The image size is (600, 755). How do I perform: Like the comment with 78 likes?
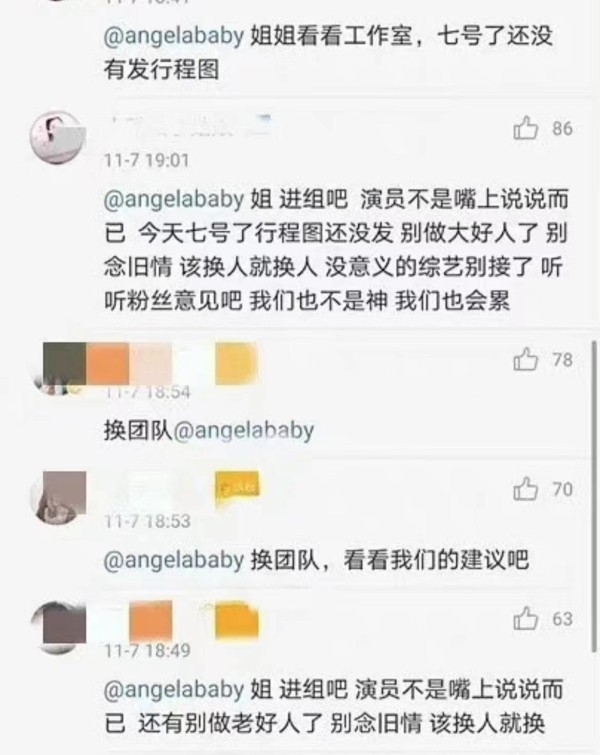pos(525,359)
